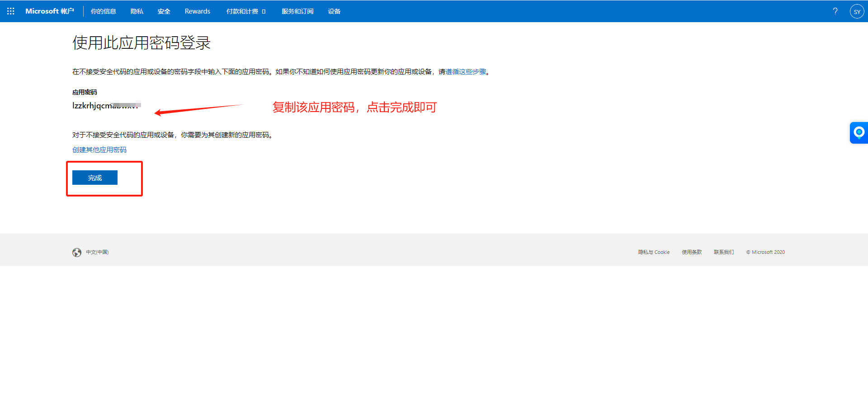
Task: Change language via 中文(中国) link
Action: tap(98, 253)
